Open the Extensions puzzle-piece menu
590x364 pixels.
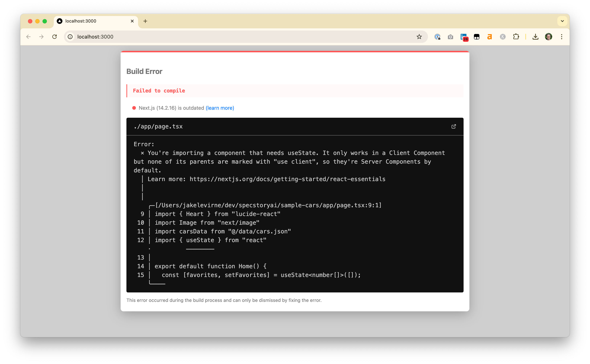(x=516, y=37)
